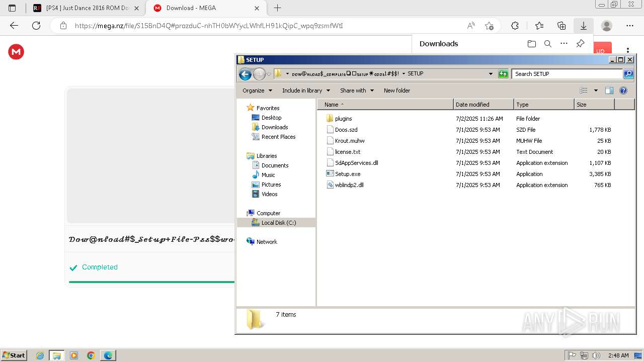Sort by the Size column header

(594, 105)
